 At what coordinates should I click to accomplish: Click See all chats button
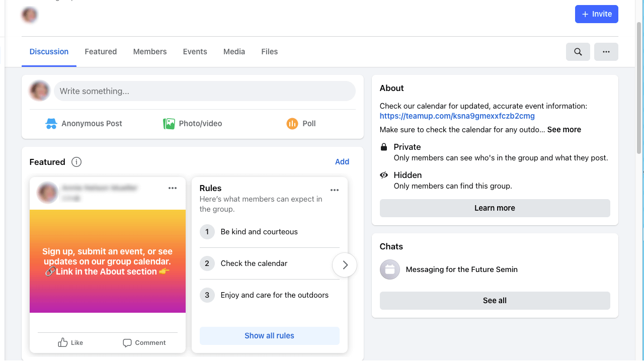(495, 301)
